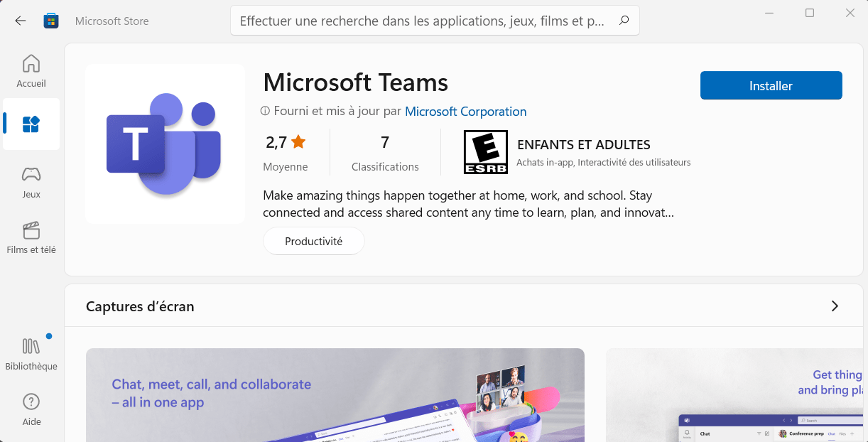Open the first Teams screenshot
The width and height of the screenshot is (868, 442).
click(x=335, y=395)
